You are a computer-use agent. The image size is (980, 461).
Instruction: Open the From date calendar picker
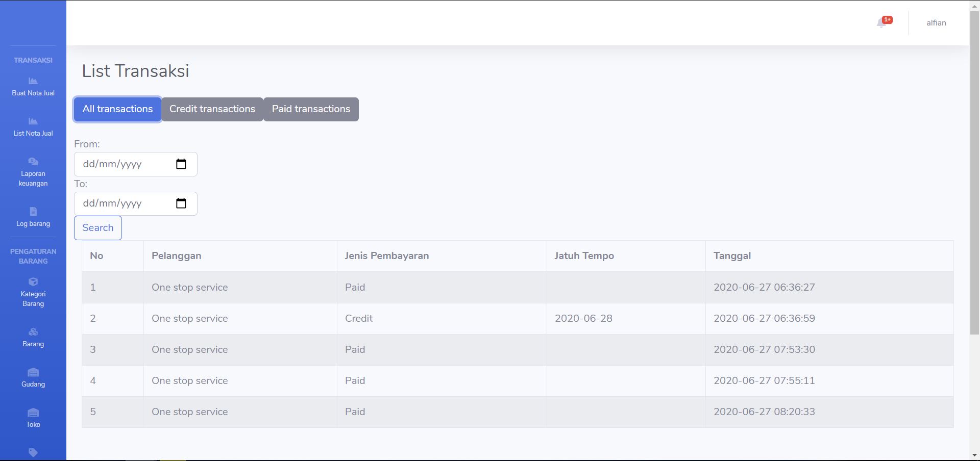[x=181, y=164]
